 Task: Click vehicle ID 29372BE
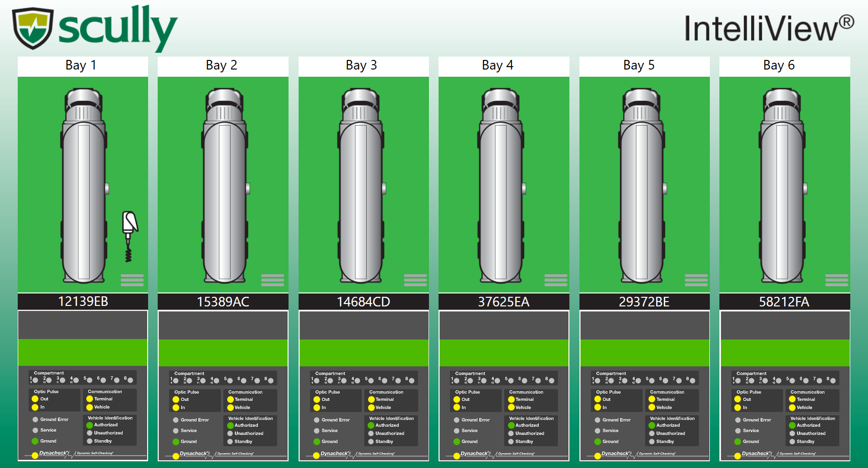[x=645, y=302]
